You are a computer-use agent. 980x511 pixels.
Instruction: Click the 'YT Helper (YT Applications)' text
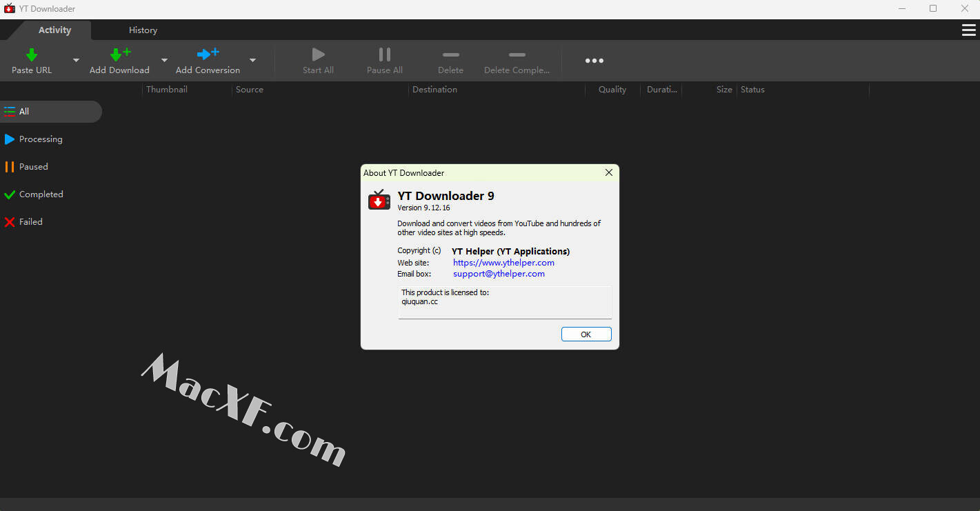click(510, 252)
